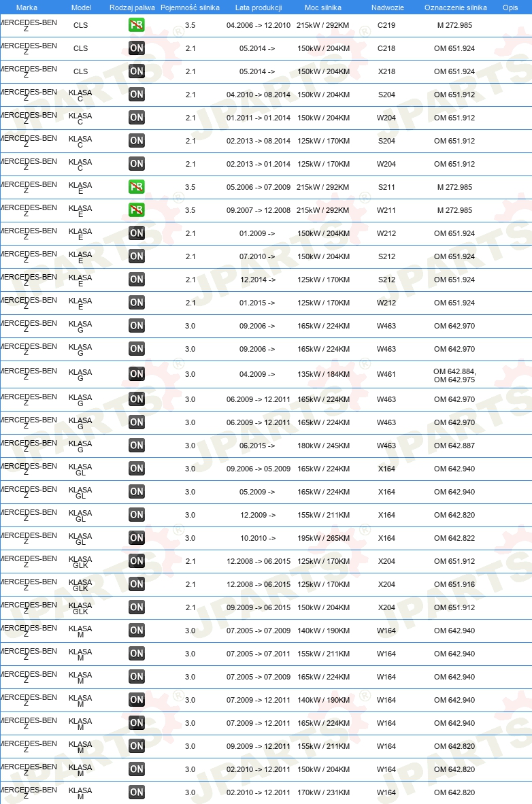Click the ON icon for KLASA E 07.2010 S212

point(137,256)
